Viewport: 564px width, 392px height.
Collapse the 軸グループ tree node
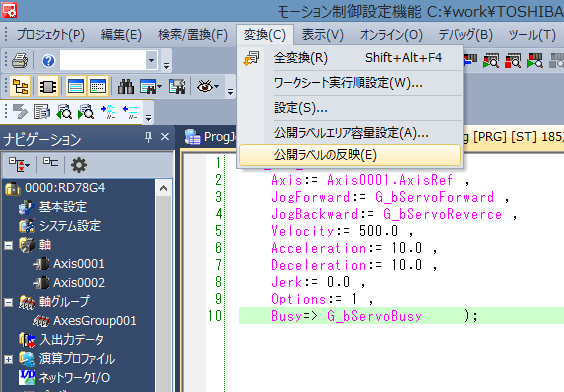(8, 302)
